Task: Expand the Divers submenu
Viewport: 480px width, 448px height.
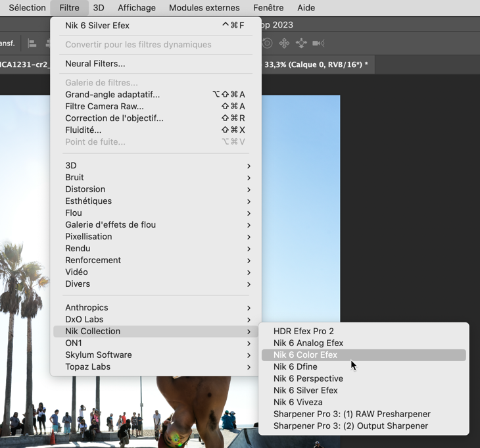Action: [x=156, y=284]
